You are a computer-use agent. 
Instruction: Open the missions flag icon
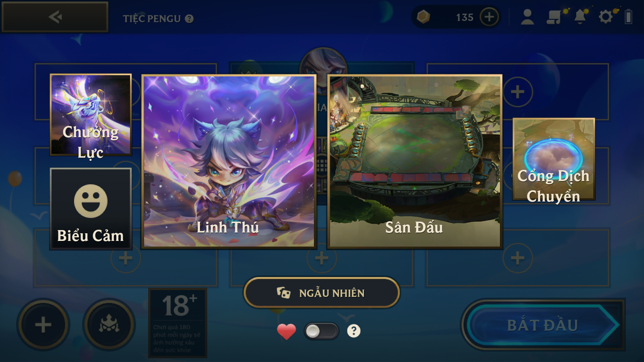tap(554, 17)
